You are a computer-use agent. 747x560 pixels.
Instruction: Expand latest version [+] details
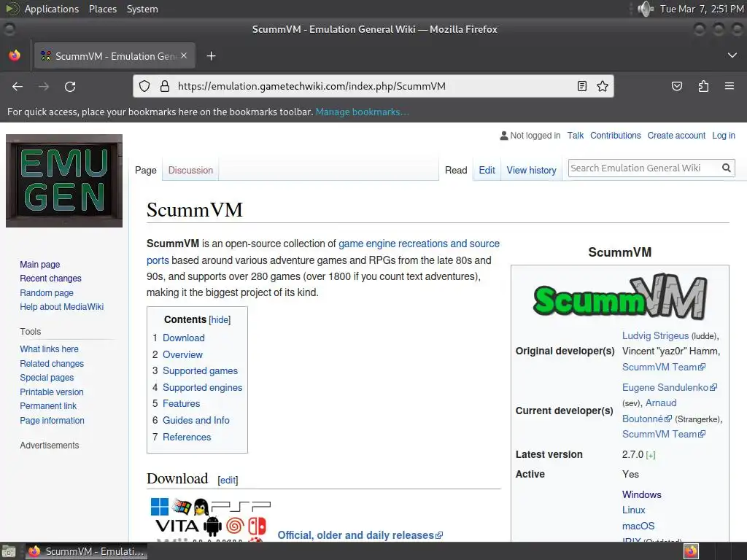pyautogui.click(x=651, y=455)
